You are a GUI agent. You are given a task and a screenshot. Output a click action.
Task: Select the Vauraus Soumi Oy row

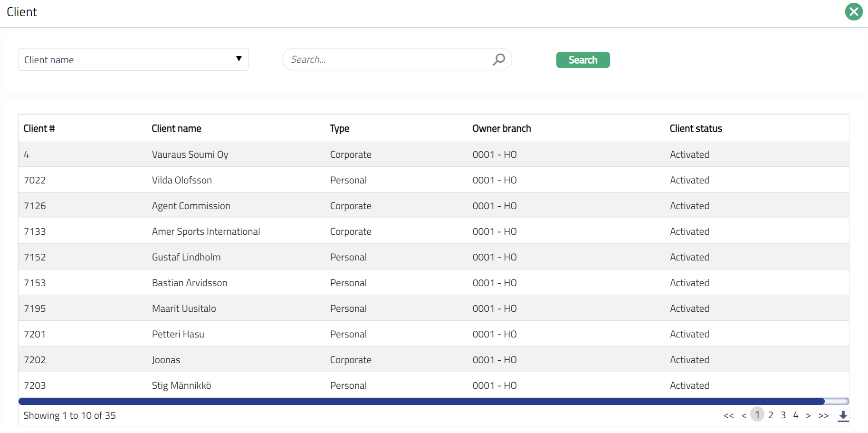pos(190,154)
